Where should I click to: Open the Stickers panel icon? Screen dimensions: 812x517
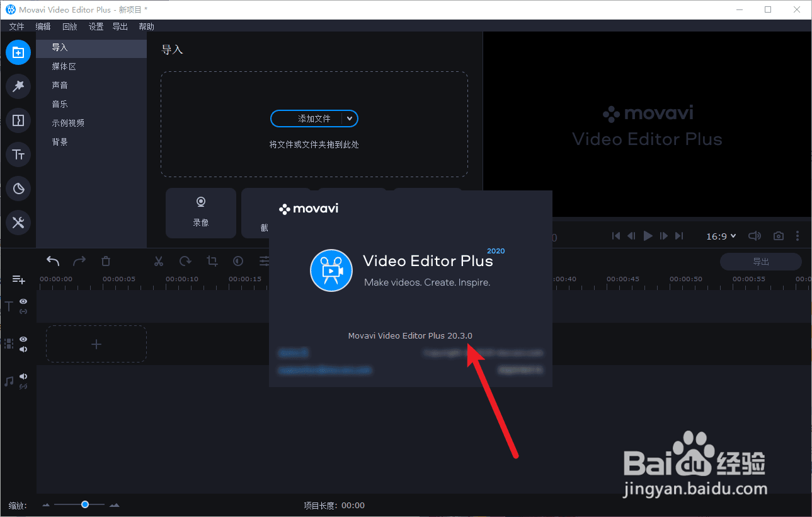pos(18,189)
